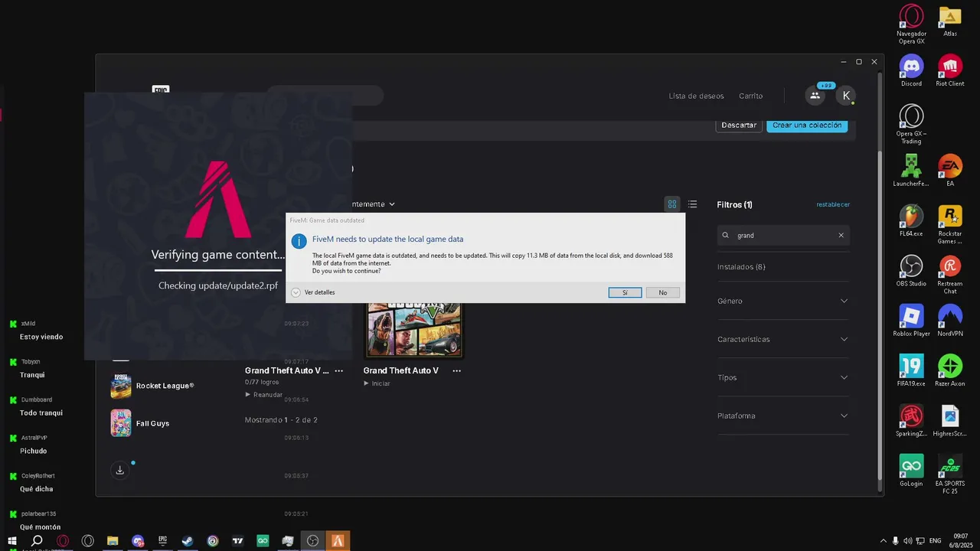Show hidden system tray icons
The width and height of the screenshot is (980, 551).
click(x=883, y=541)
